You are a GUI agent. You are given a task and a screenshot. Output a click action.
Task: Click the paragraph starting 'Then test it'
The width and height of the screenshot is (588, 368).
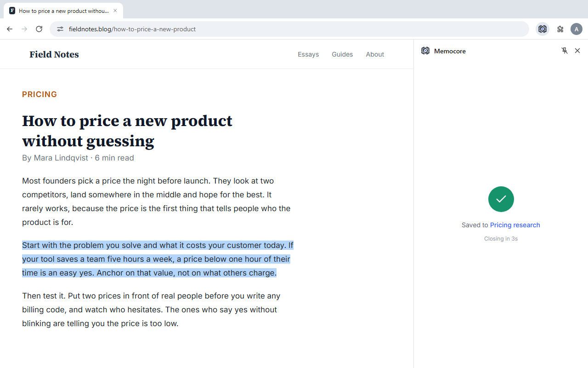pos(151,310)
